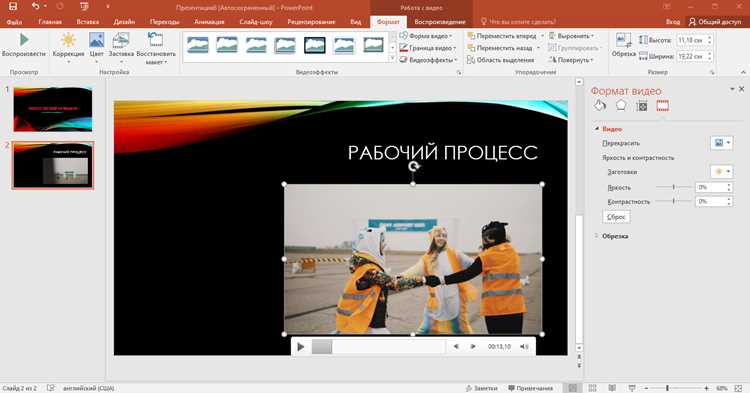Image resolution: width=750 pixels, height=393 pixels.
Task: Open Область выделения selection pane
Action: [500, 60]
